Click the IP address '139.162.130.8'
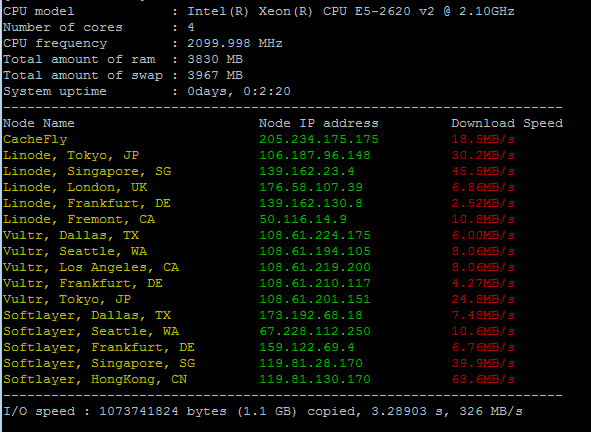The image size is (591, 432). [311, 204]
